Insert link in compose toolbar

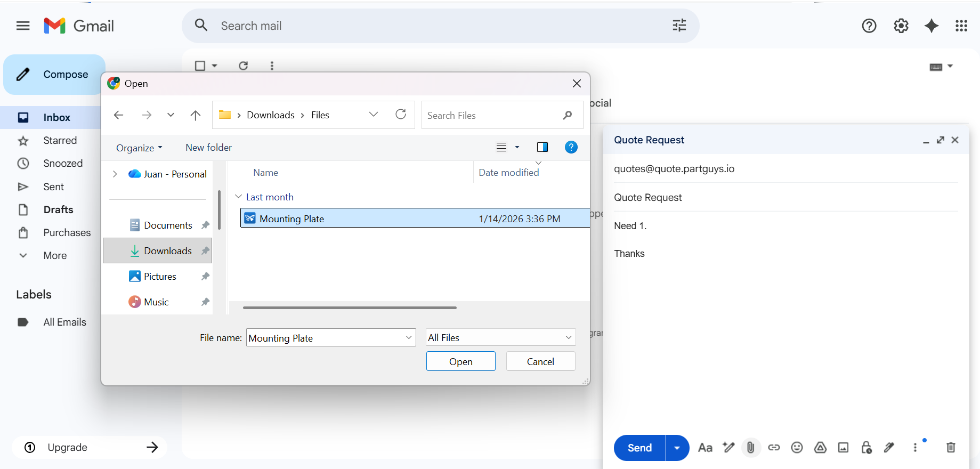774,448
